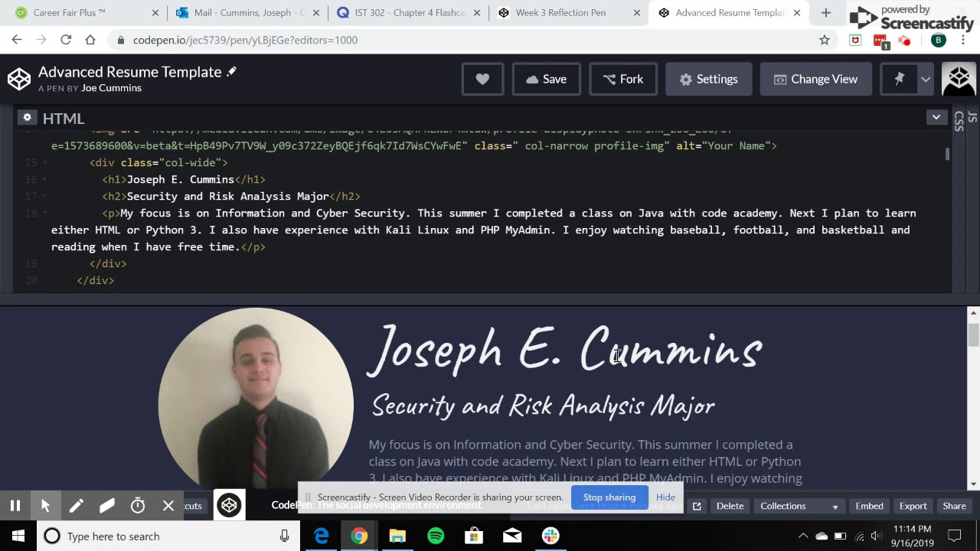Screen dimensions: 980x551
Task: Delete this pen
Action: click(x=730, y=506)
